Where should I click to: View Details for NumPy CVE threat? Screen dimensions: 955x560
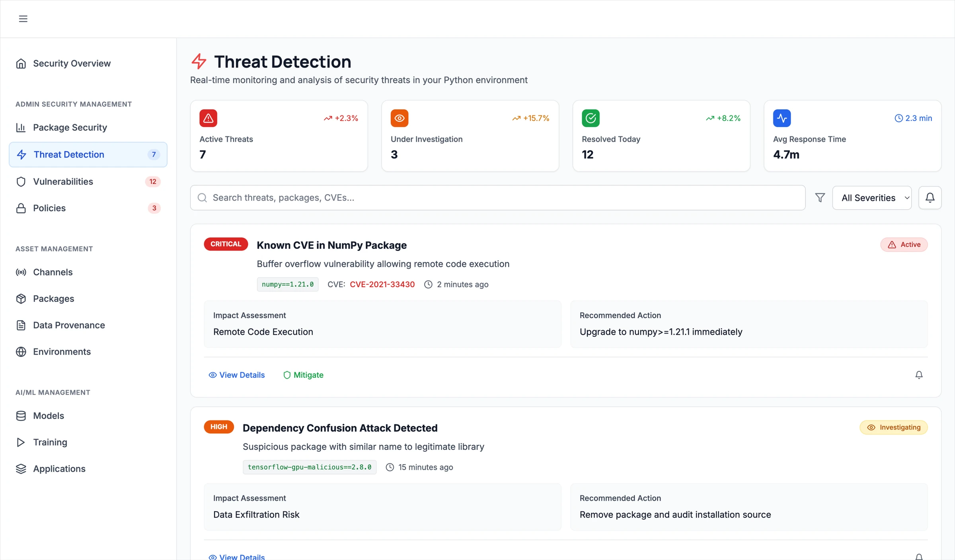237,375
